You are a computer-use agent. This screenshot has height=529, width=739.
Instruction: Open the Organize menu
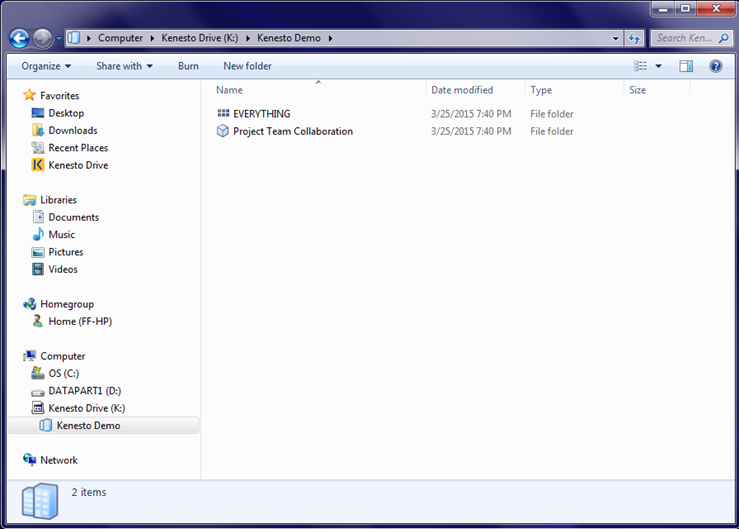click(x=46, y=66)
